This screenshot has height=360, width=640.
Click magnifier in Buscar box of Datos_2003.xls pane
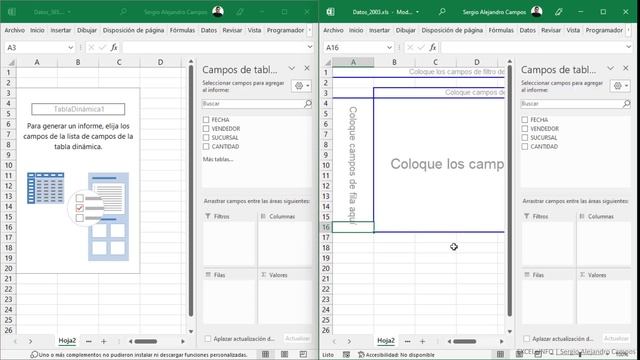[627, 104]
